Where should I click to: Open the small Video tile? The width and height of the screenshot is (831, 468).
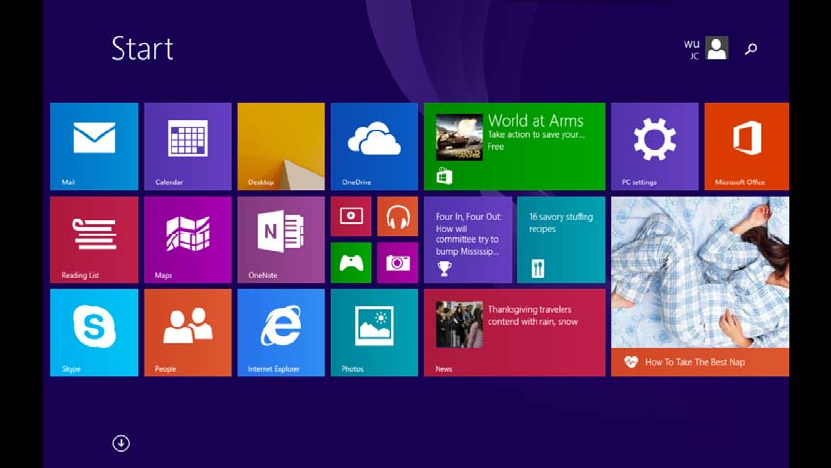click(x=351, y=216)
